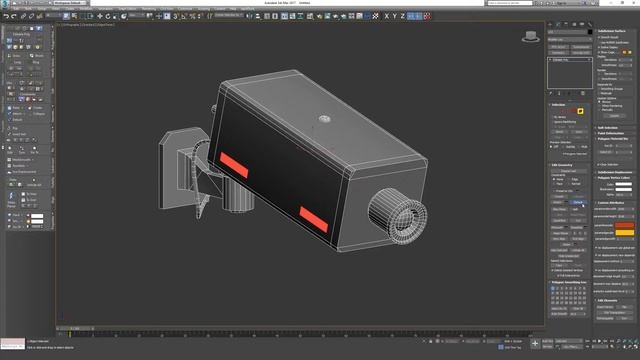Select Polygon sub-object level icon
This screenshot has width=640, height=360.
580,111
